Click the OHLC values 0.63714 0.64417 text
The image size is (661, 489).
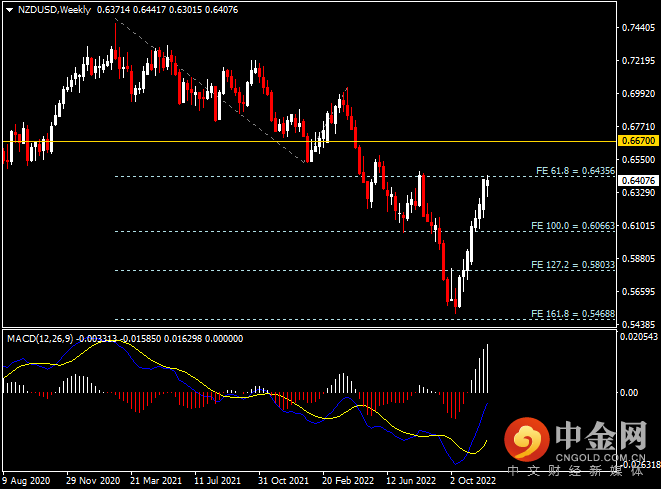tap(132, 10)
